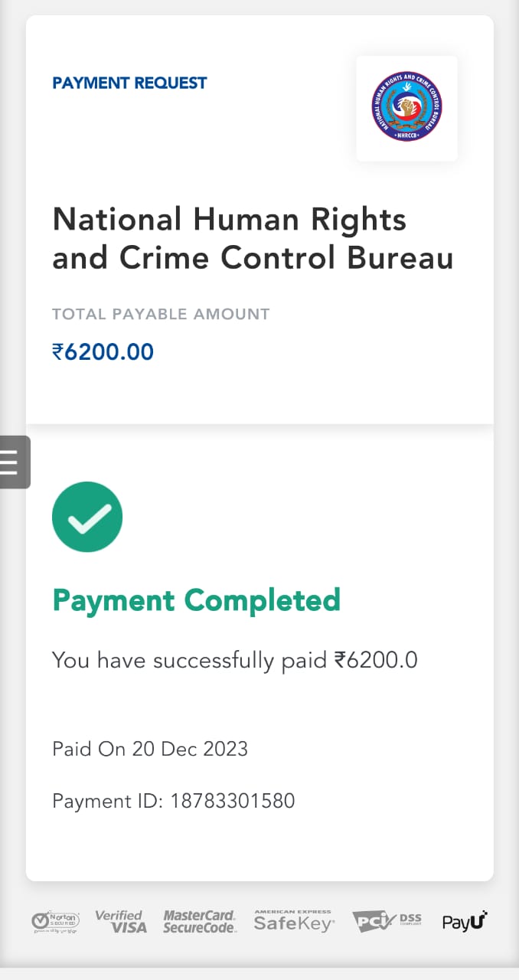Image resolution: width=519 pixels, height=980 pixels.
Task: Click the TOTAL PAYABLE AMOUNT label
Action: pyautogui.click(x=161, y=314)
